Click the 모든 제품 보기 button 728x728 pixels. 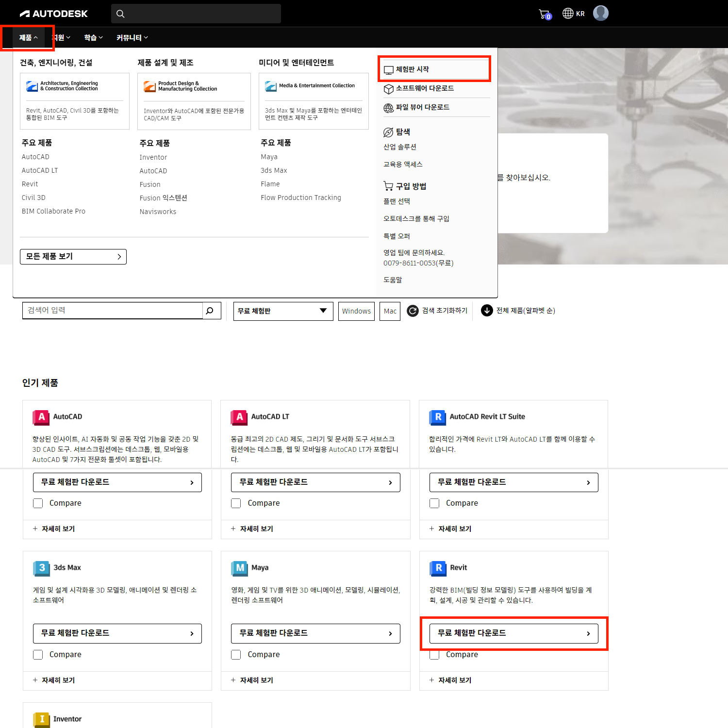73,257
